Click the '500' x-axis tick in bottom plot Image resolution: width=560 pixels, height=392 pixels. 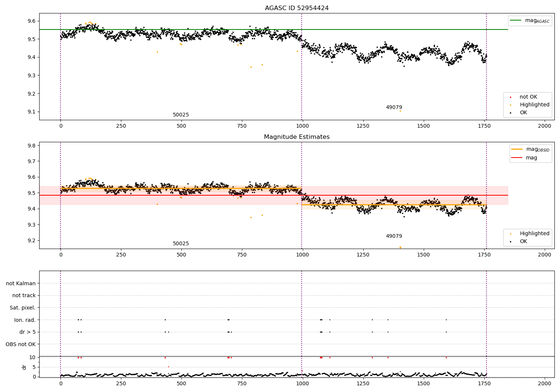[181, 383]
